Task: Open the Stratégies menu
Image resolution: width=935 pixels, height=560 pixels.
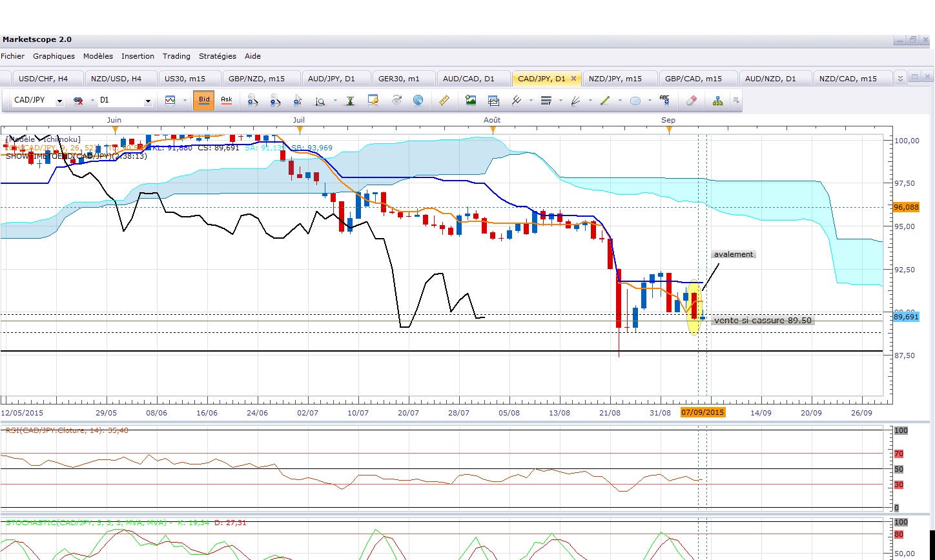Action: point(218,56)
